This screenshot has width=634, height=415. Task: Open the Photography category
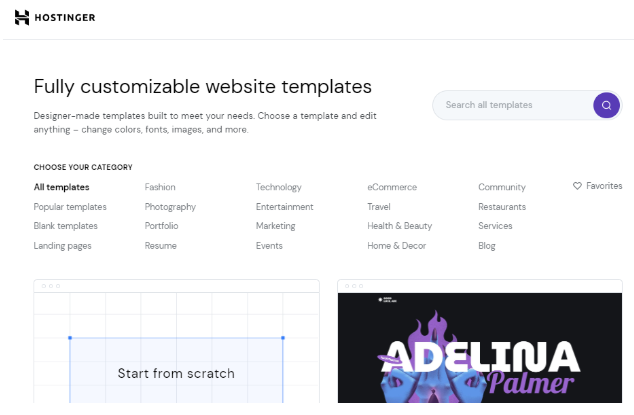point(170,207)
